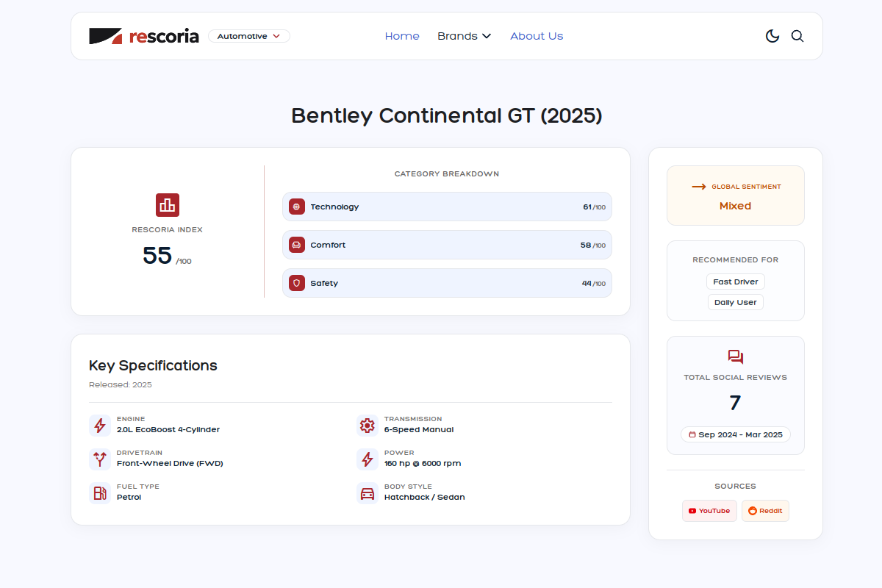This screenshot has height=588, width=882.
Task: Expand the Brands menu
Action: pos(465,36)
